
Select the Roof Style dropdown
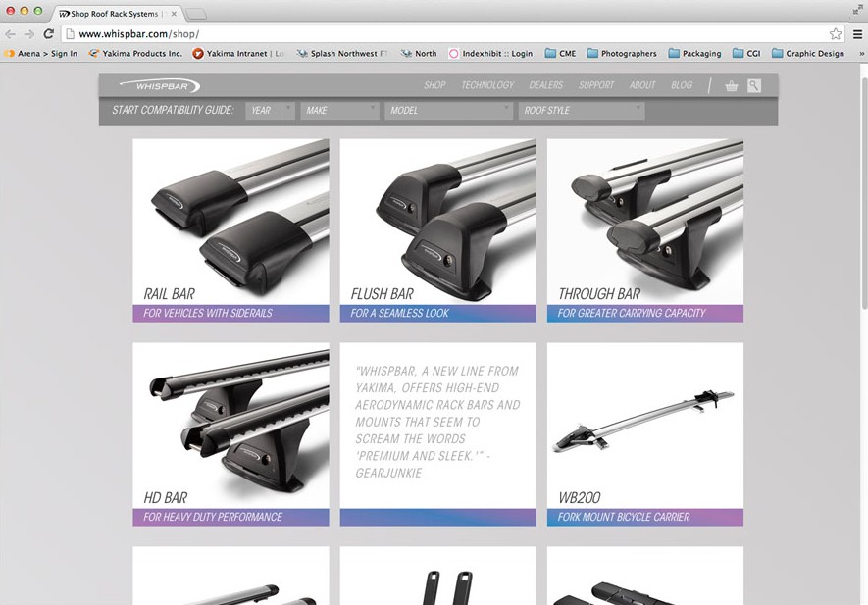point(581,111)
